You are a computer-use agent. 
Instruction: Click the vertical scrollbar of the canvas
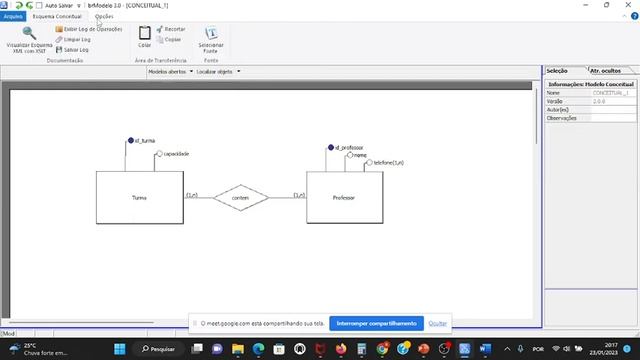[x=536, y=116]
